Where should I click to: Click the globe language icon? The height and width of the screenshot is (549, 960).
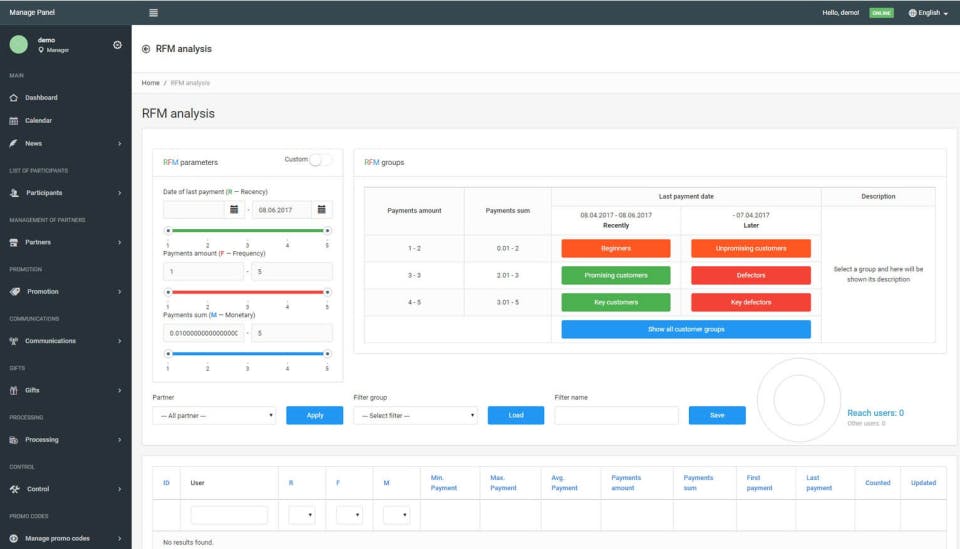coord(912,13)
